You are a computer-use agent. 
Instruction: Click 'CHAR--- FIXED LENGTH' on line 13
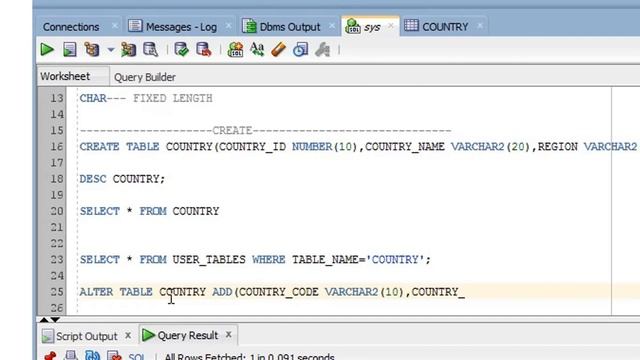(x=146, y=98)
